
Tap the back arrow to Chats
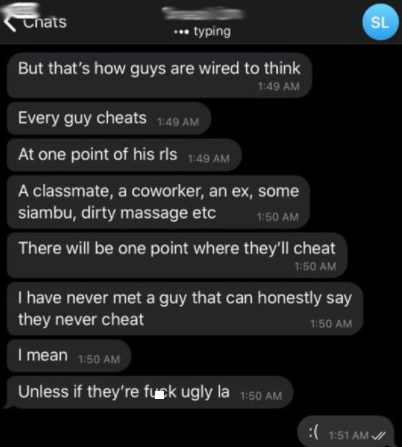10,23
